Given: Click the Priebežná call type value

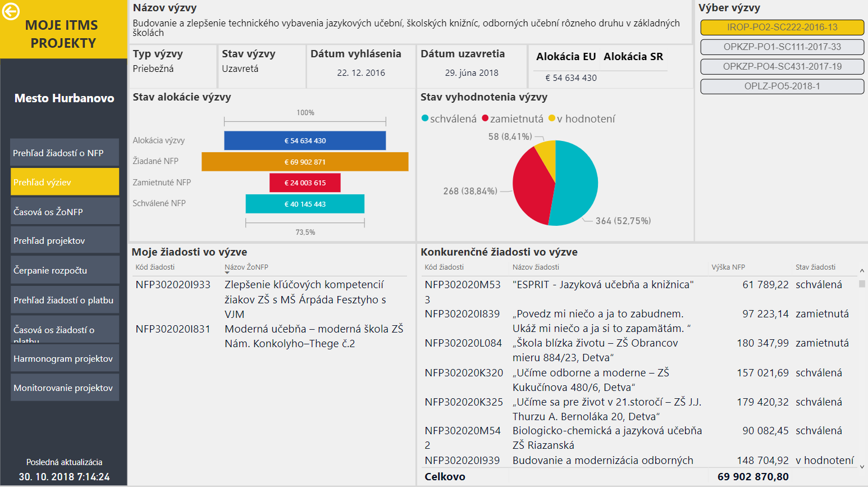Looking at the screenshot, I should point(153,69).
